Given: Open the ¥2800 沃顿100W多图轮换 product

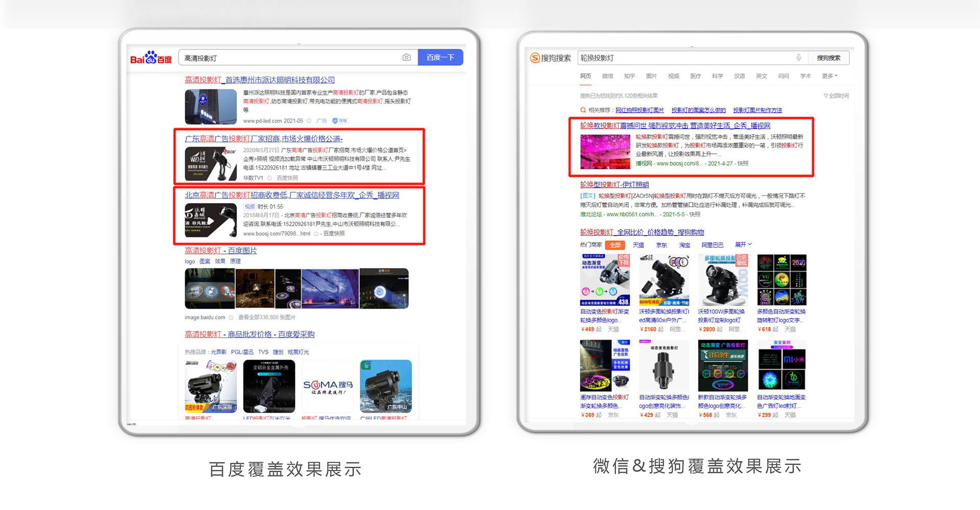Looking at the screenshot, I should [x=723, y=293].
